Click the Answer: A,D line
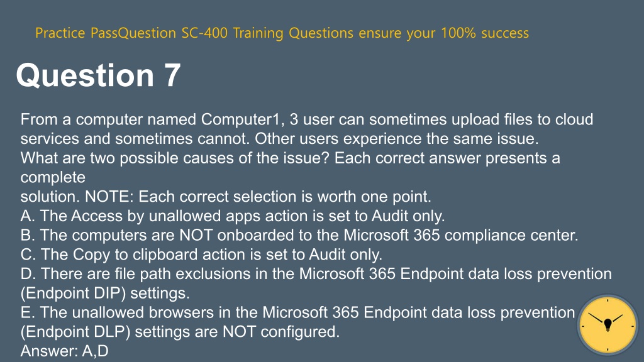 pos(65,351)
